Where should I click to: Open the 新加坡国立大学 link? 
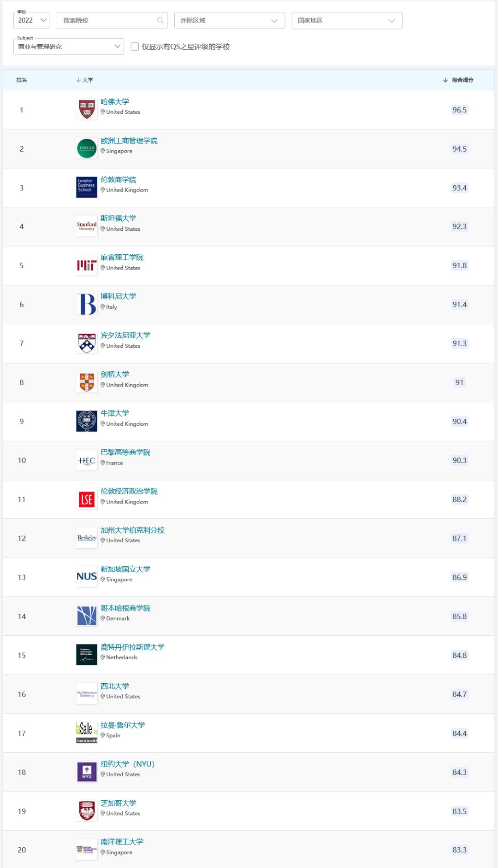(x=125, y=569)
